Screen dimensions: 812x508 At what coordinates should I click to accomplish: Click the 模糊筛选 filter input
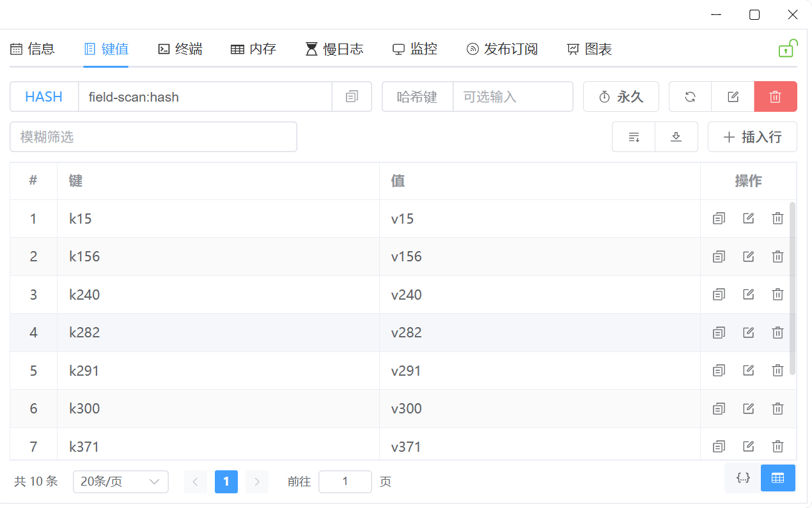[x=153, y=137]
